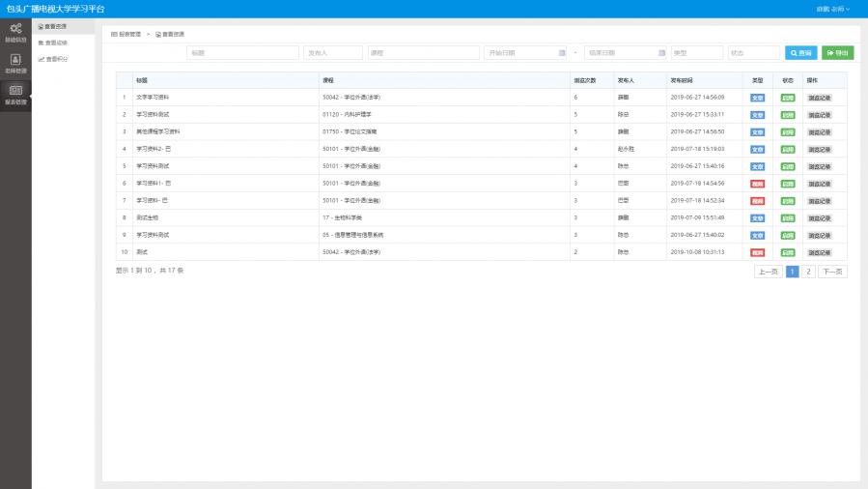Open the 类型 filter dropdown
This screenshot has width=868, height=489.
(x=696, y=53)
